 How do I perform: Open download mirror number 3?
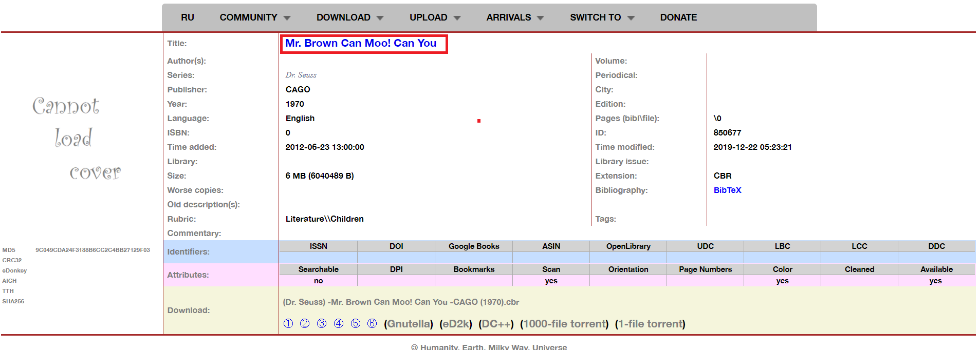pos(322,323)
